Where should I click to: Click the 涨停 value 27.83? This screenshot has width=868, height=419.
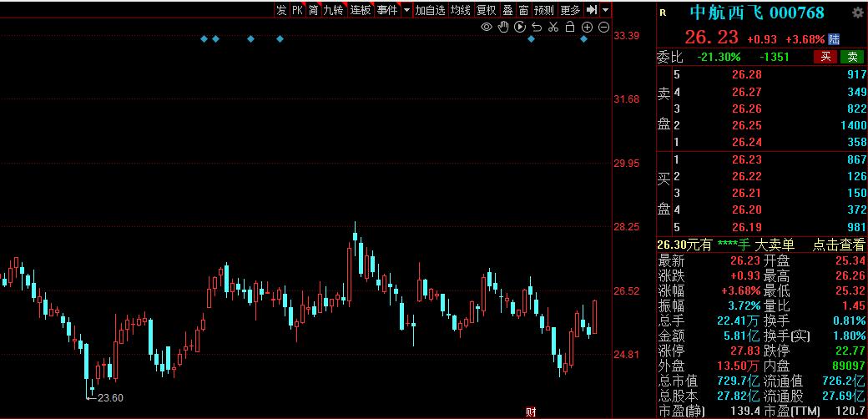[745, 351]
